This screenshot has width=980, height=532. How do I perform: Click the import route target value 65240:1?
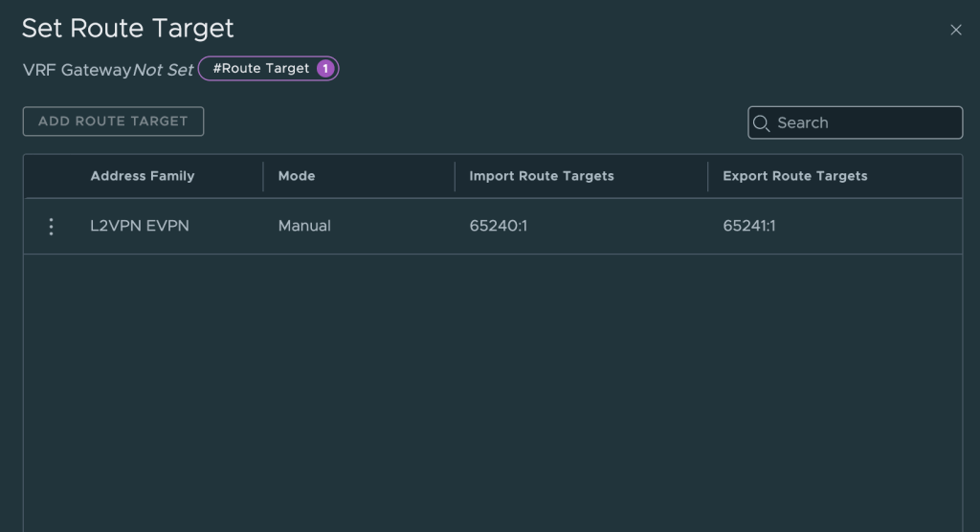pos(498,227)
